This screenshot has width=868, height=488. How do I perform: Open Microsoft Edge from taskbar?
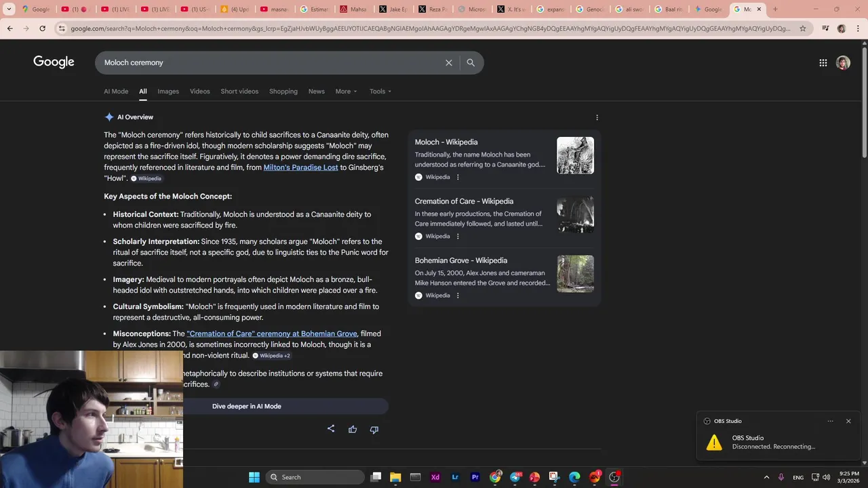574,477
